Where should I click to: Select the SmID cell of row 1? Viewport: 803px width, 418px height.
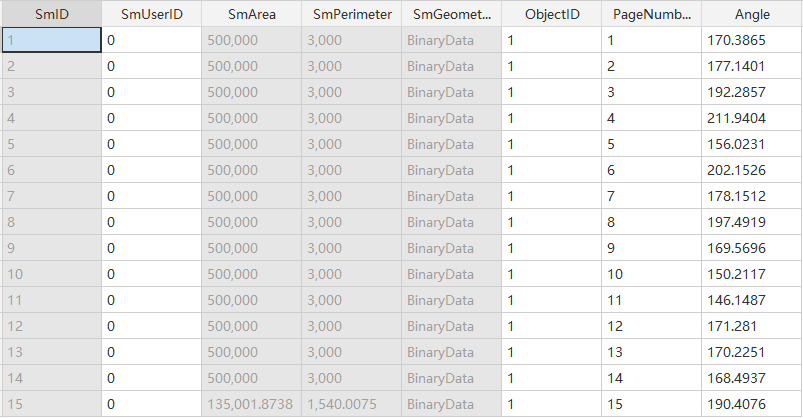(x=51, y=40)
